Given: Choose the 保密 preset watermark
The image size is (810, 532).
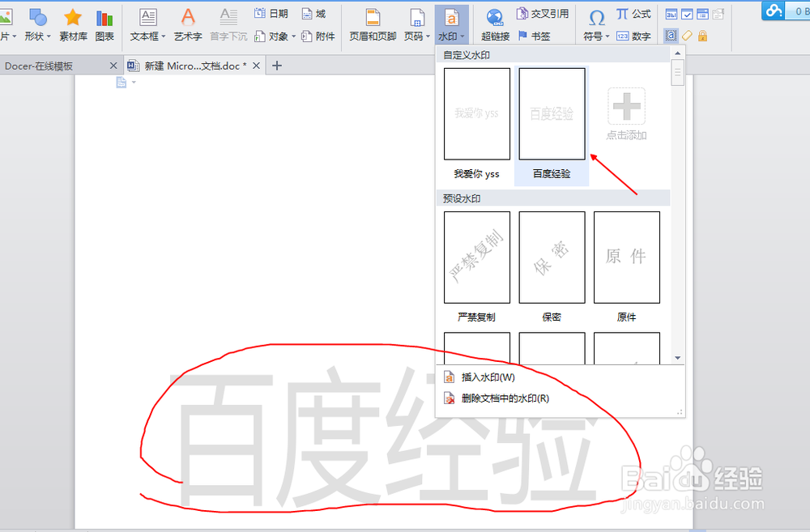Looking at the screenshot, I should click(552, 257).
